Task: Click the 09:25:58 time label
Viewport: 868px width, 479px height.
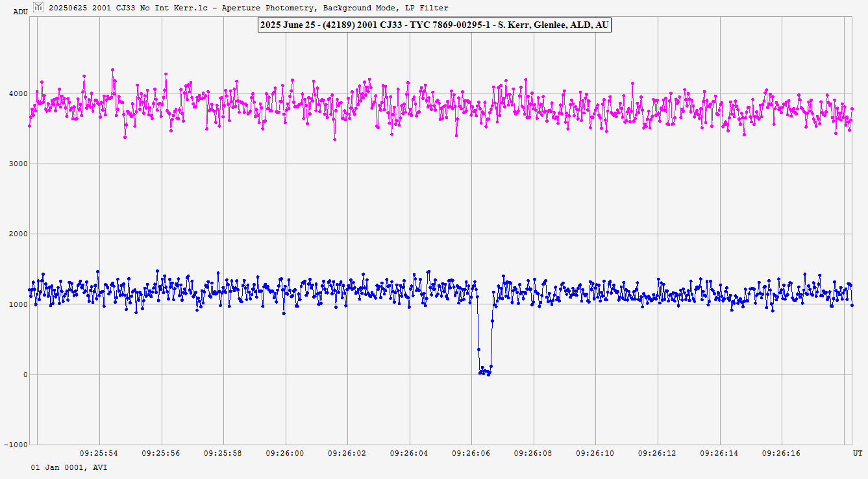Action: pyautogui.click(x=223, y=452)
